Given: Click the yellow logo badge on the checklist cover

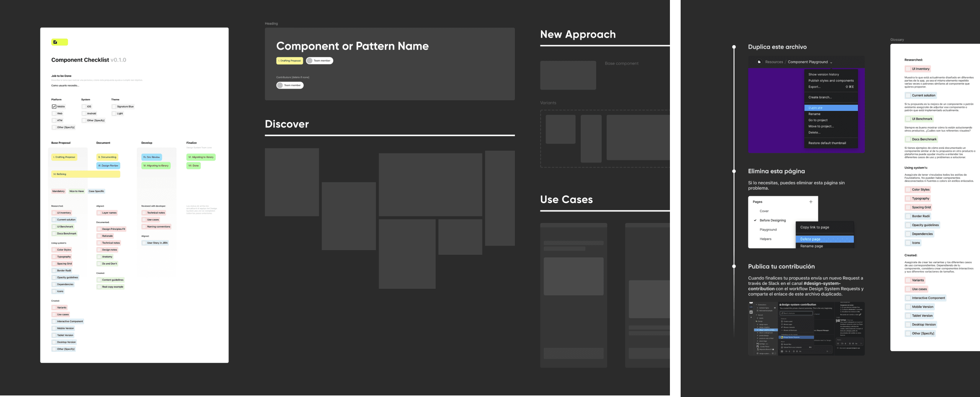Looking at the screenshot, I should click(x=59, y=42).
